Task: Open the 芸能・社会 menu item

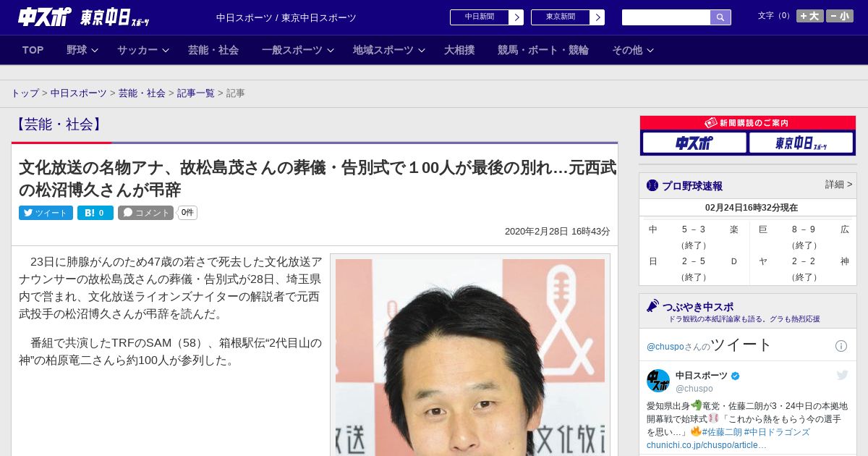Action: pyautogui.click(x=213, y=50)
